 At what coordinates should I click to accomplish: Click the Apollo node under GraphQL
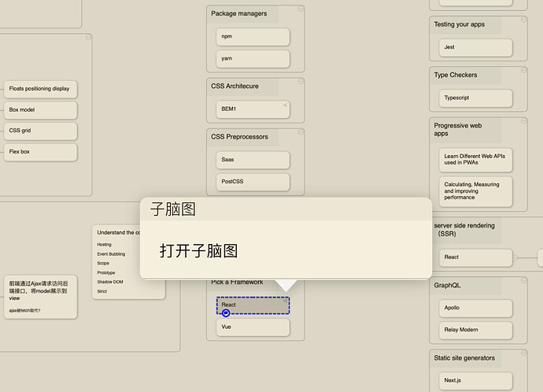(x=475, y=309)
